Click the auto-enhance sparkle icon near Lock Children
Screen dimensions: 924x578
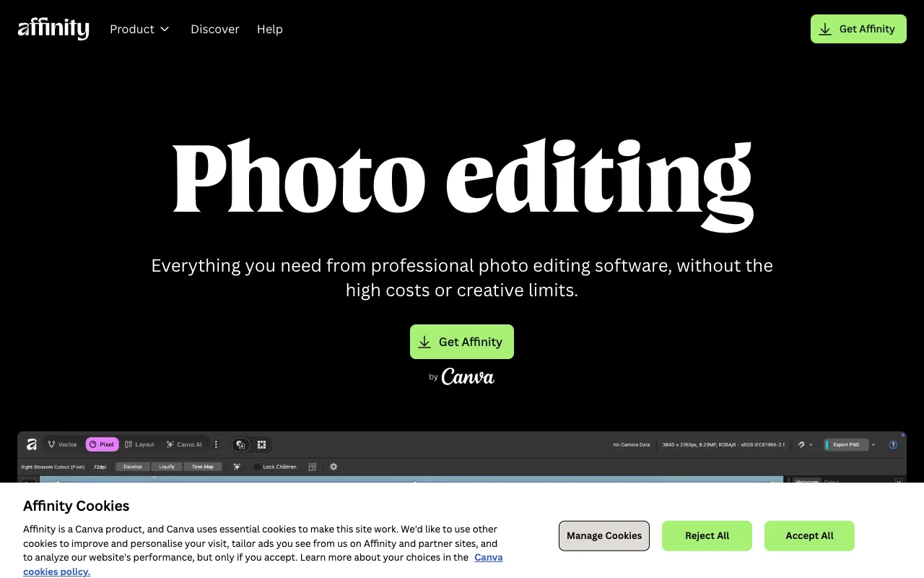(x=237, y=467)
